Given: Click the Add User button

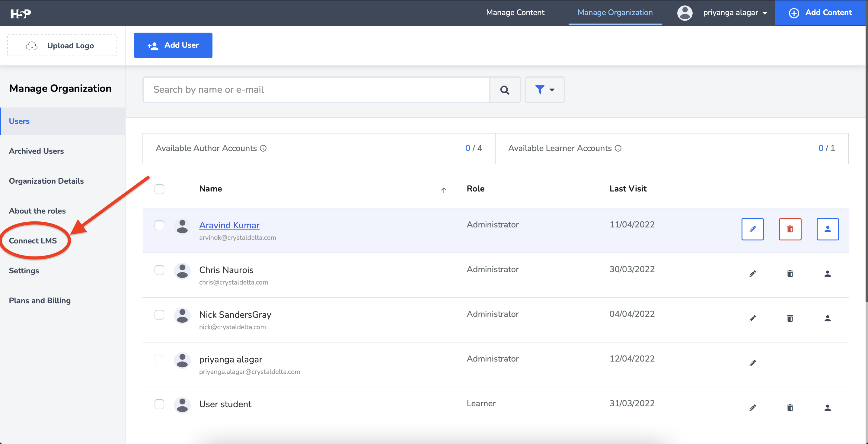Looking at the screenshot, I should [x=173, y=45].
